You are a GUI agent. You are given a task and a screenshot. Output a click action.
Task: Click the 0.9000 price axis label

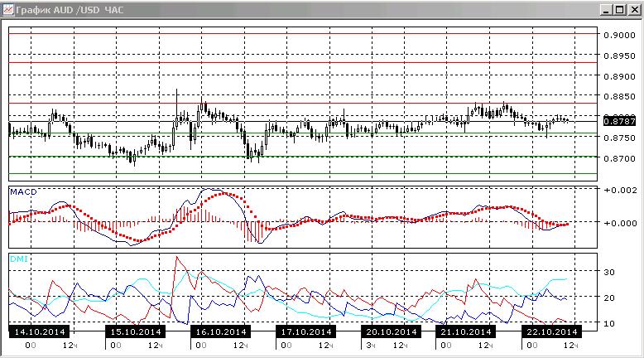pyautogui.click(x=619, y=35)
